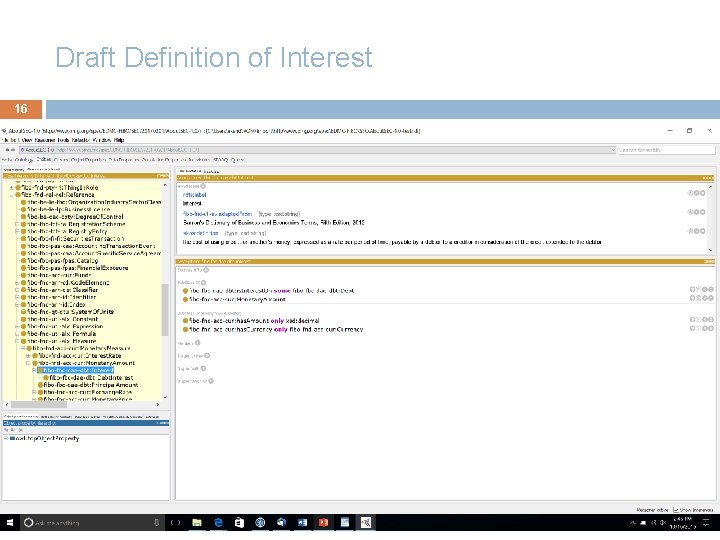Focus the Search for entity field
The height and width of the screenshot is (540, 720).
click(x=666, y=150)
